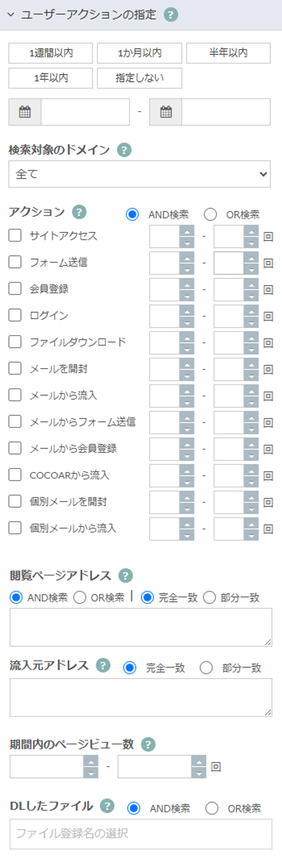
Task: Check the サイトアクセス checkbox
Action: click(15, 235)
